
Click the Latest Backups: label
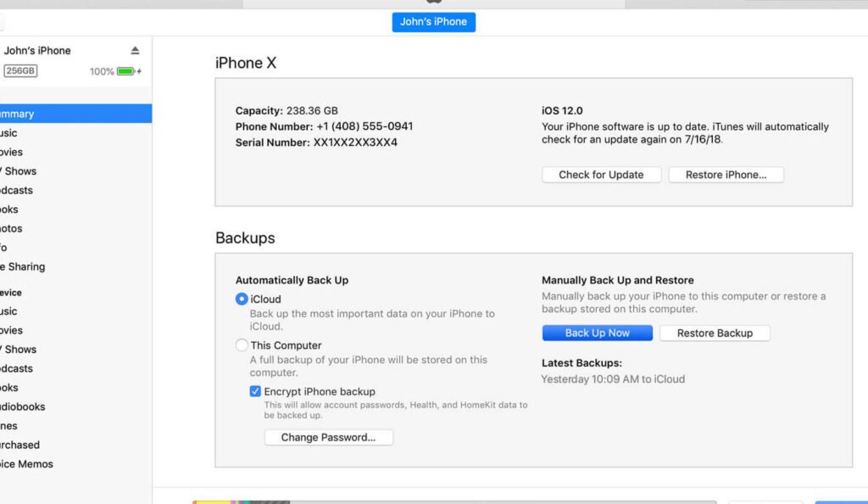[581, 363]
